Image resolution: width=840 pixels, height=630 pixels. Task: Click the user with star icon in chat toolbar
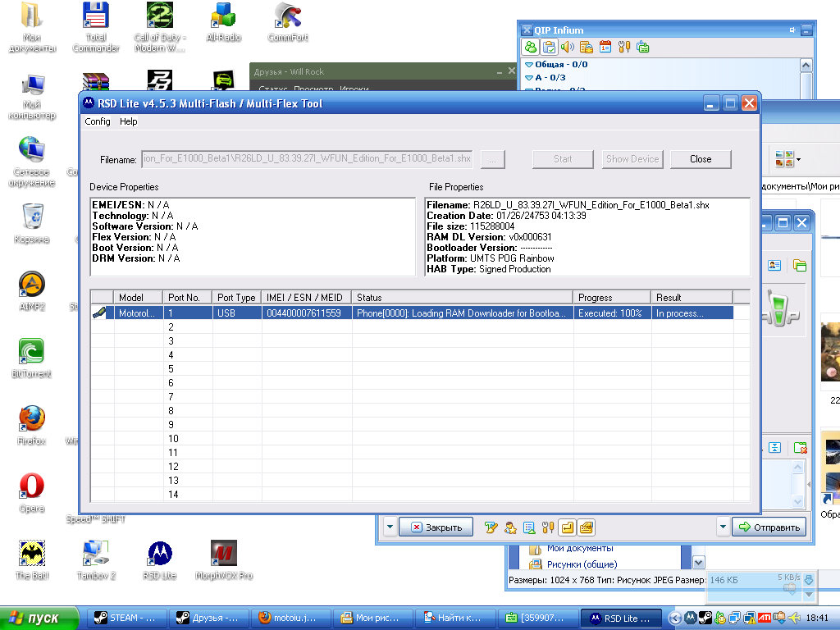[x=510, y=527]
